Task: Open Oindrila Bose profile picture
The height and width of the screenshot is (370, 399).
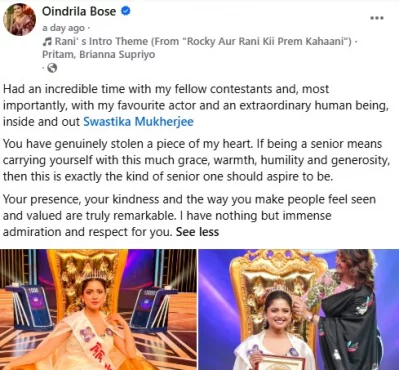Action: point(19,20)
